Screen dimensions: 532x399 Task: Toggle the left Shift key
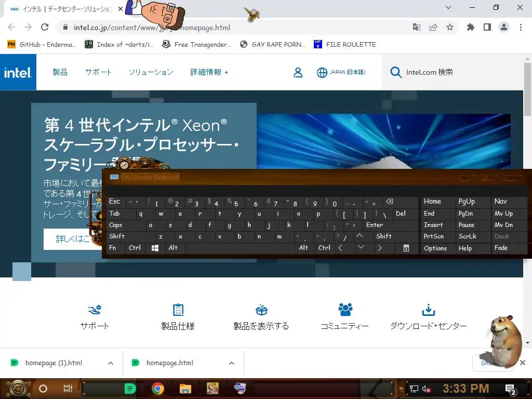point(131,236)
